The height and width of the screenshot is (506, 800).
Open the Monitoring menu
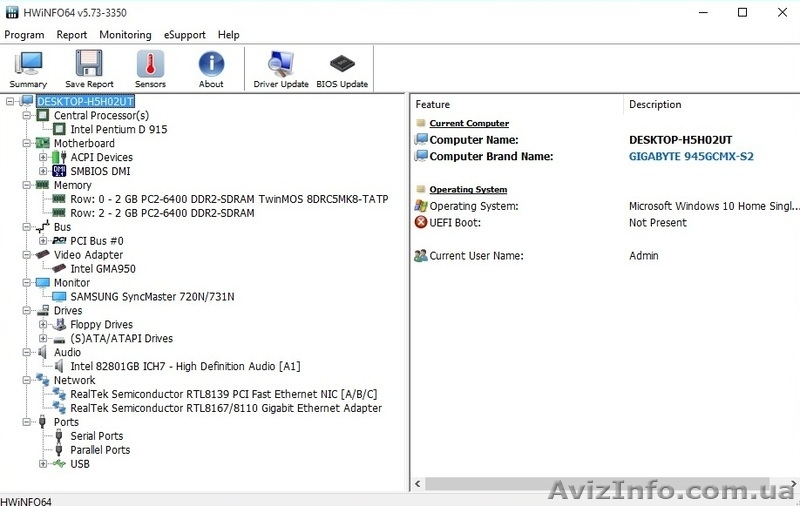125,35
